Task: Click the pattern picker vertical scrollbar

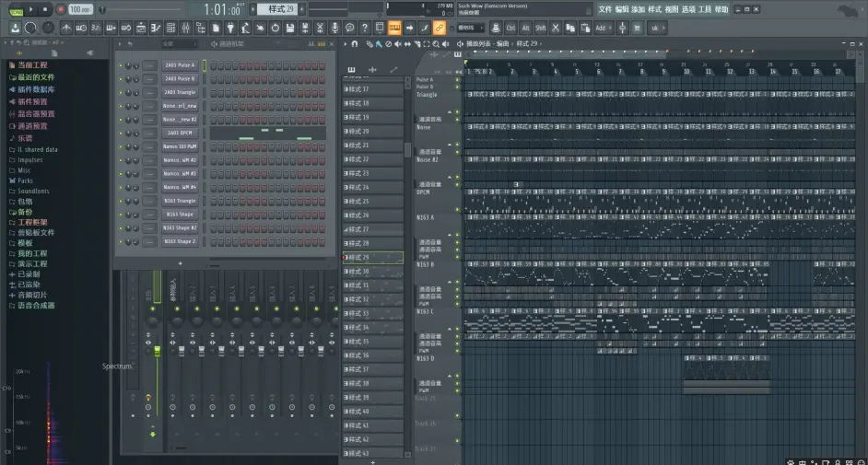Action: (408, 150)
